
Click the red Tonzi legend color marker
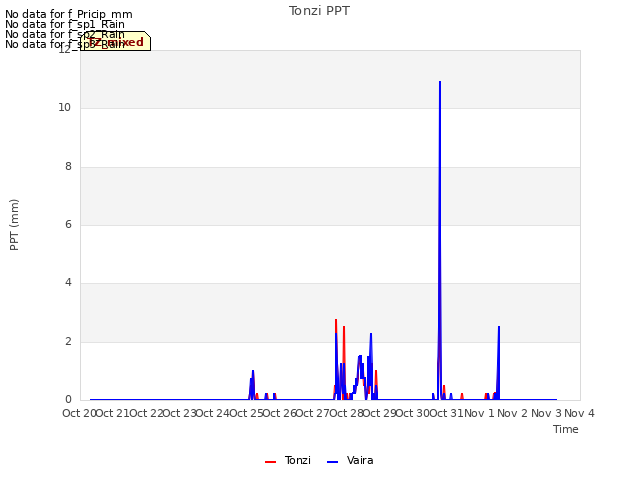pyautogui.click(x=270, y=462)
